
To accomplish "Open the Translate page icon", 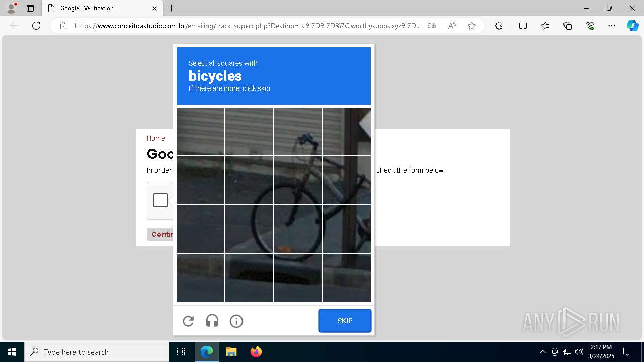I will pos(432,26).
